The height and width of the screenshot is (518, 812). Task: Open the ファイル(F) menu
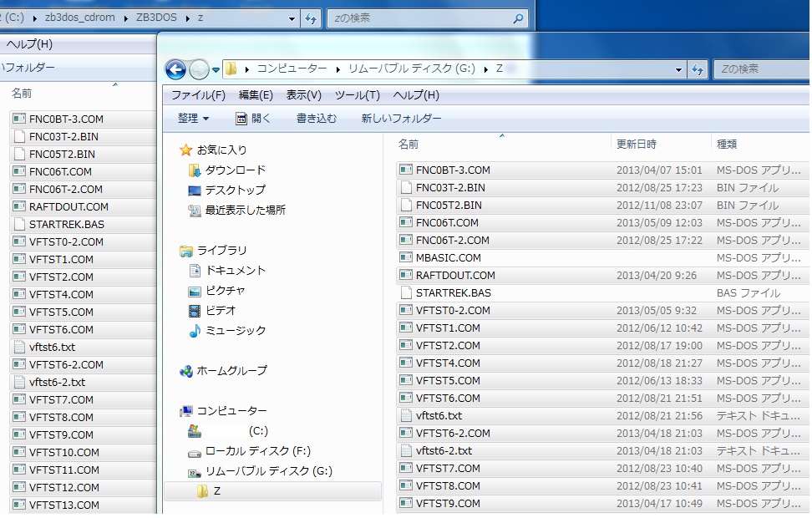(198, 95)
